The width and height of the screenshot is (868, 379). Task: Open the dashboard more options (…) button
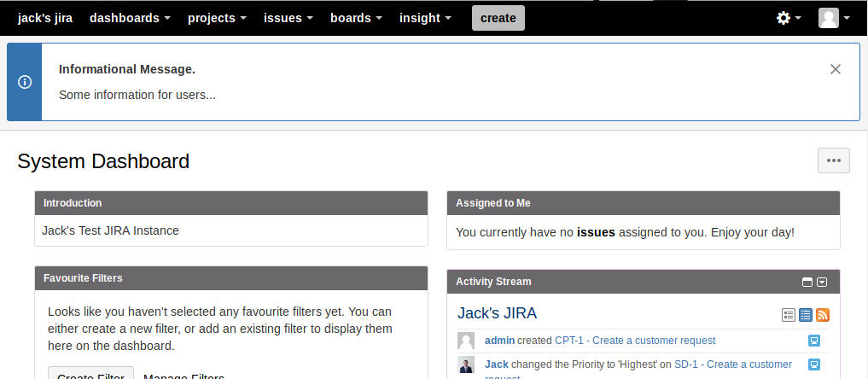click(x=834, y=160)
